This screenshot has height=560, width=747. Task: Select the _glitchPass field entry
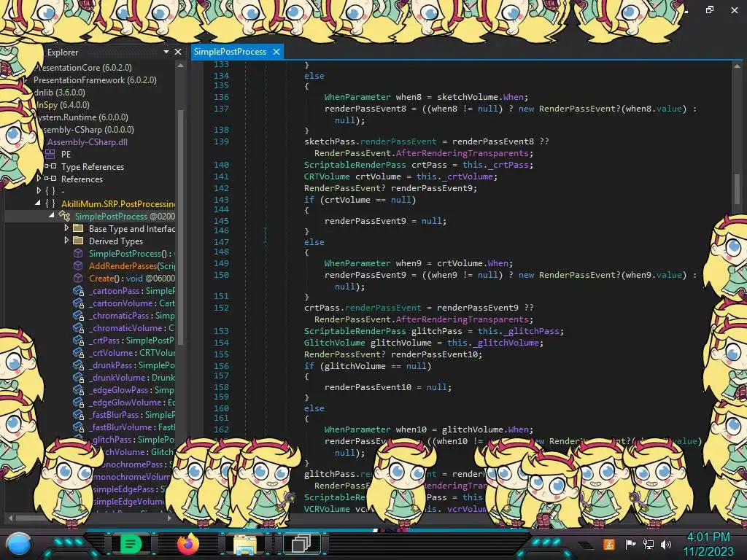(133, 440)
